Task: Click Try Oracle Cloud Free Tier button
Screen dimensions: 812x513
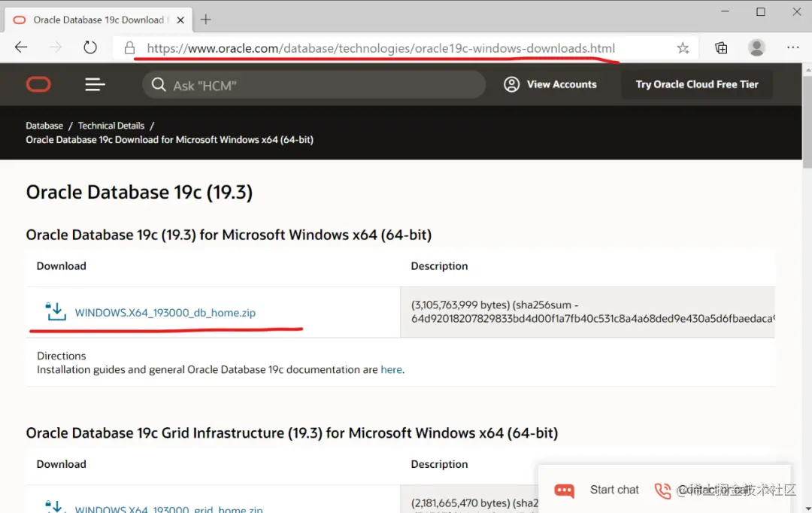Action: click(696, 84)
